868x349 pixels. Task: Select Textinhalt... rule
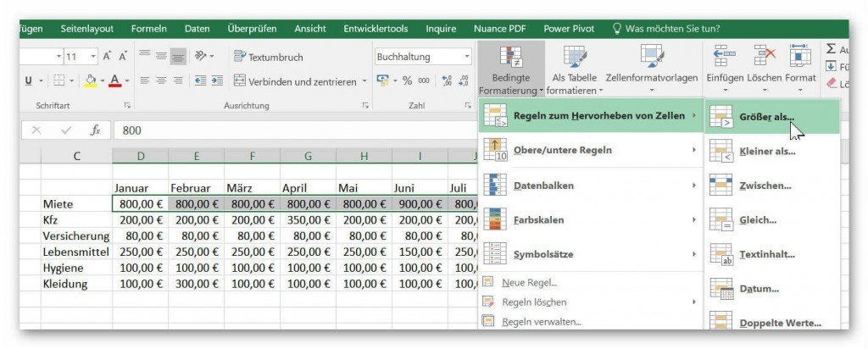coord(772,254)
